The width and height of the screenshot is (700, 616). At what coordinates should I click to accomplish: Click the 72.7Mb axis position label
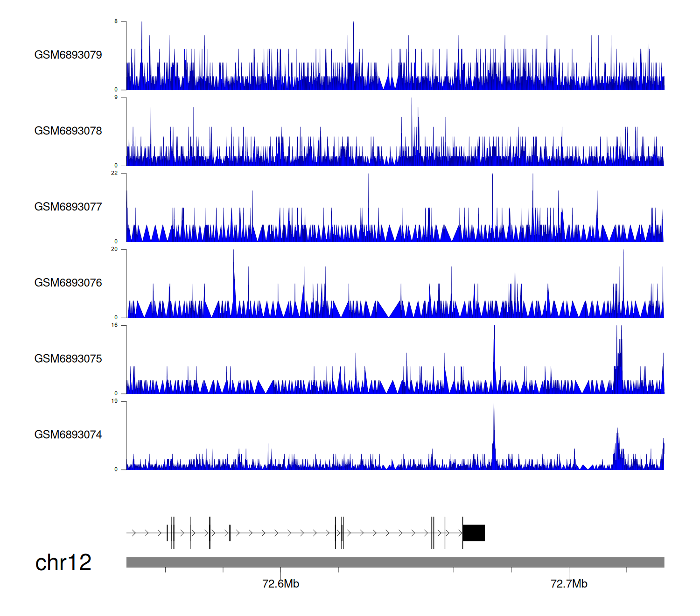pyautogui.click(x=569, y=584)
